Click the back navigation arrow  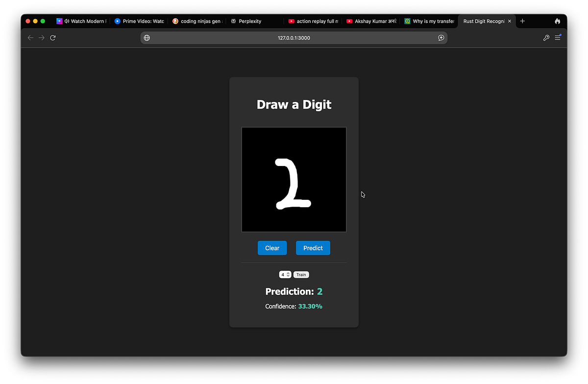(30, 37)
